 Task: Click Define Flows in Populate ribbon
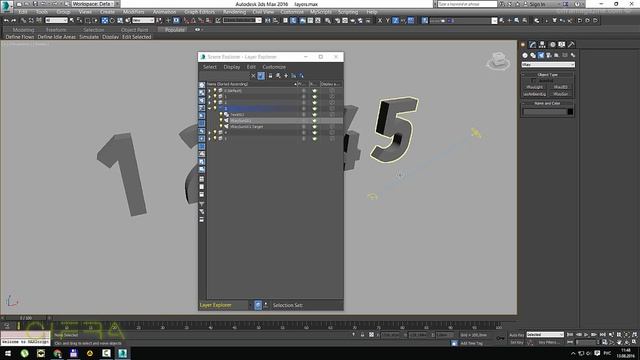click(x=20, y=37)
